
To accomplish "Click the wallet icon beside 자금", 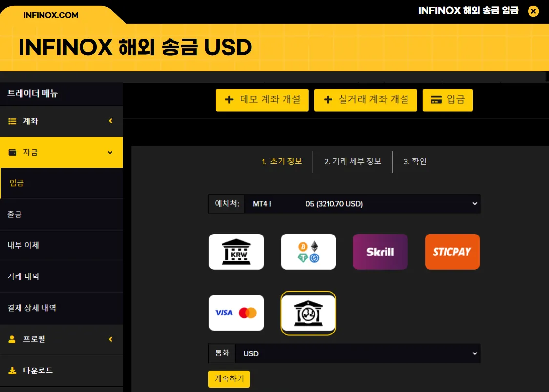I will tap(12, 152).
